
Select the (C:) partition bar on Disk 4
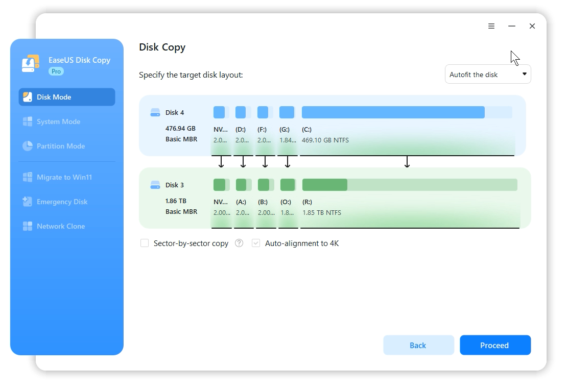coord(407,112)
